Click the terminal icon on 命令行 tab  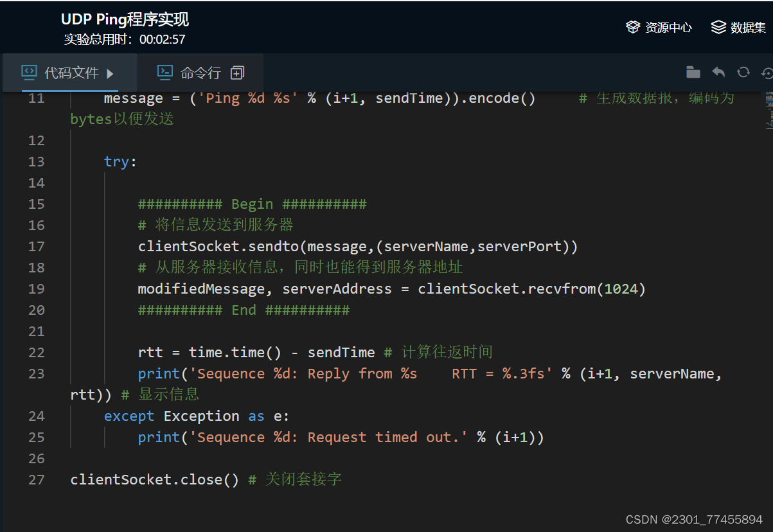pos(164,73)
